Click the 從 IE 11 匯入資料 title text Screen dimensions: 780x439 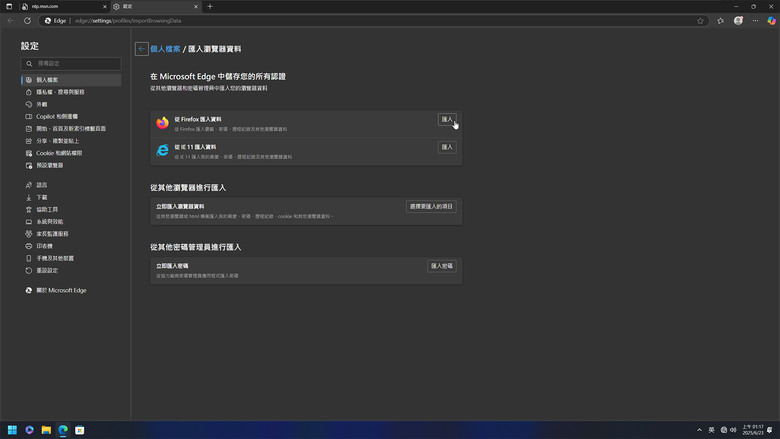tap(195, 147)
